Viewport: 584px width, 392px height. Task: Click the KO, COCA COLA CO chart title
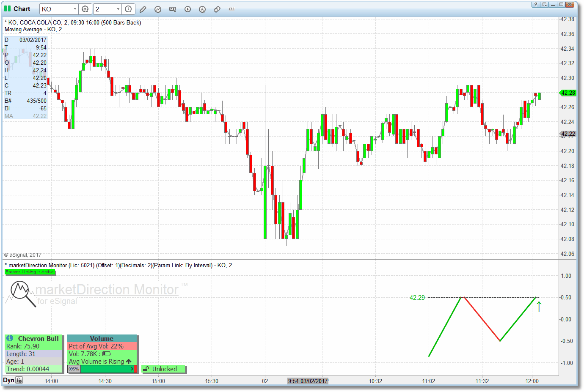72,22
